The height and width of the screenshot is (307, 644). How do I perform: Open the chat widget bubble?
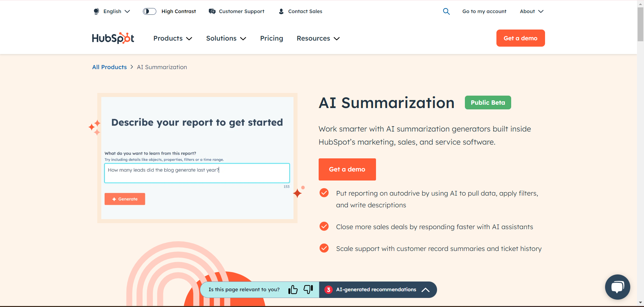click(x=618, y=287)
